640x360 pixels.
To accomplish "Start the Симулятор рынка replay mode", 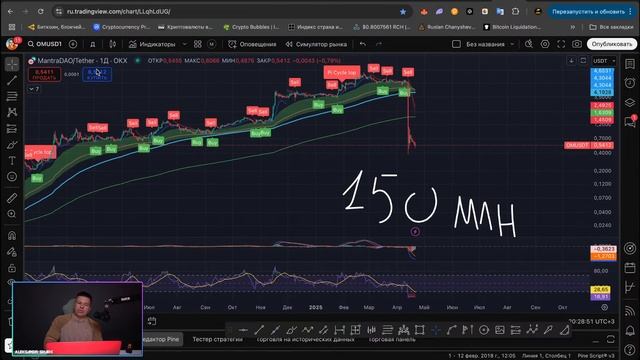I will pos(317,44).
